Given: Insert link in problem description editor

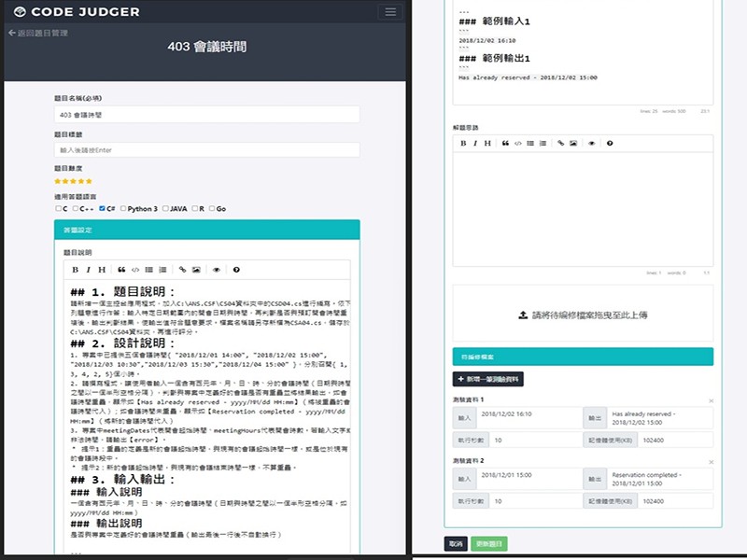Looking at the screenshot, I should pos(182,270).
